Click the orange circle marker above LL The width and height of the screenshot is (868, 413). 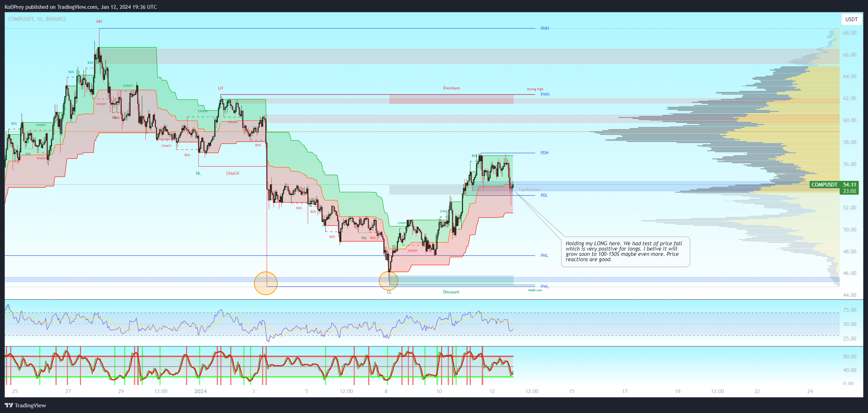click(388, 281)
